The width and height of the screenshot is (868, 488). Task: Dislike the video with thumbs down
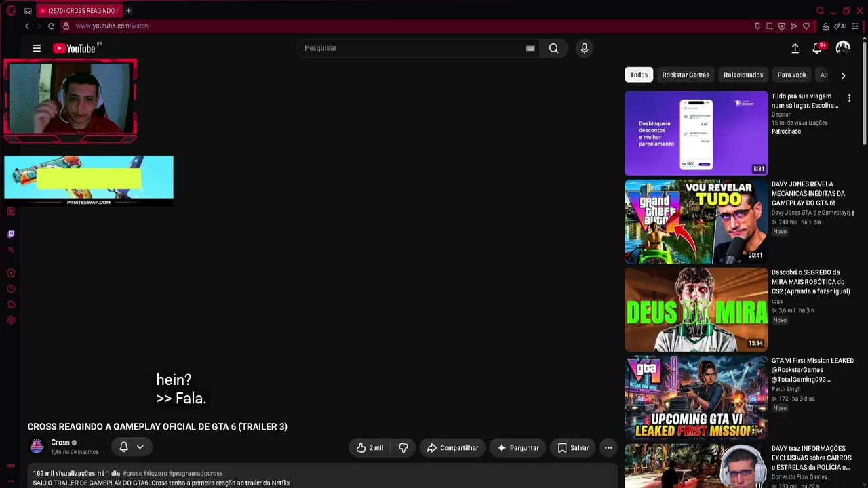click(403, 448)
